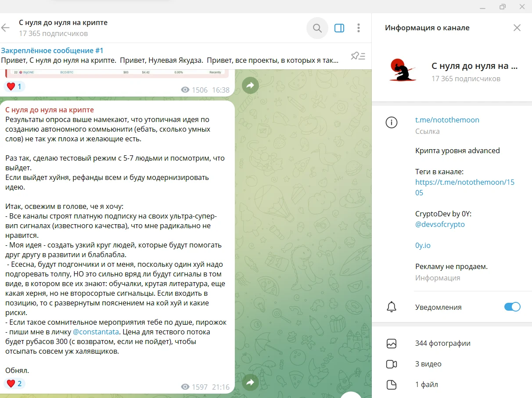
Task: Click the 16:38 timestamp
Action: point(220,90)
